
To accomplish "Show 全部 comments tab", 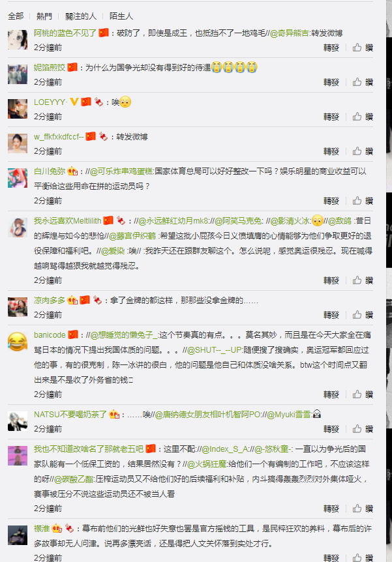I will click(16, 16).
